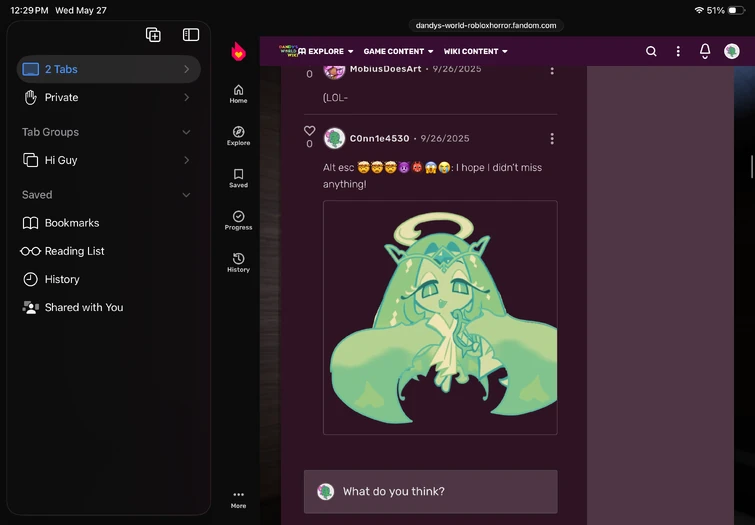
Task: Open C0nn1e4530's profile avatar
Action: [x=334, y=139]
